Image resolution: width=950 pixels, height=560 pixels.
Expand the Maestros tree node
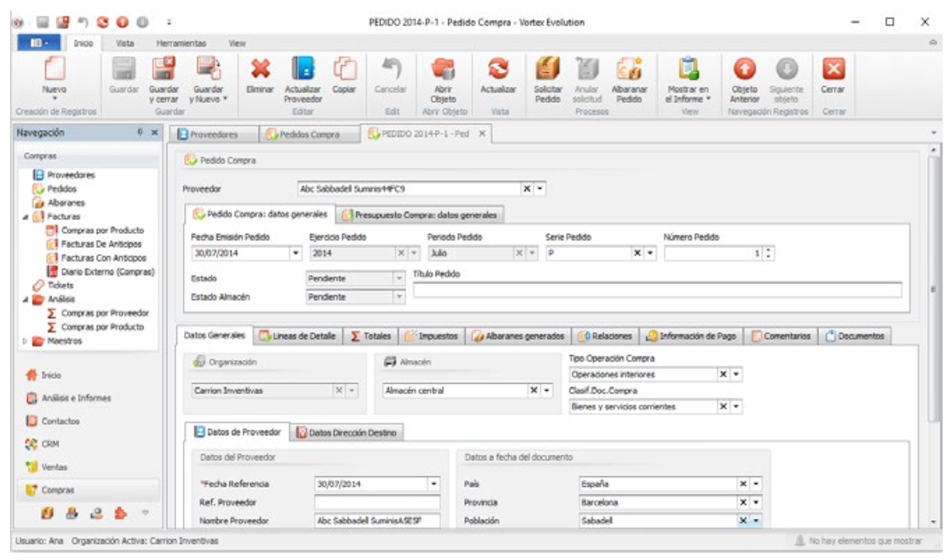(25, 341)
